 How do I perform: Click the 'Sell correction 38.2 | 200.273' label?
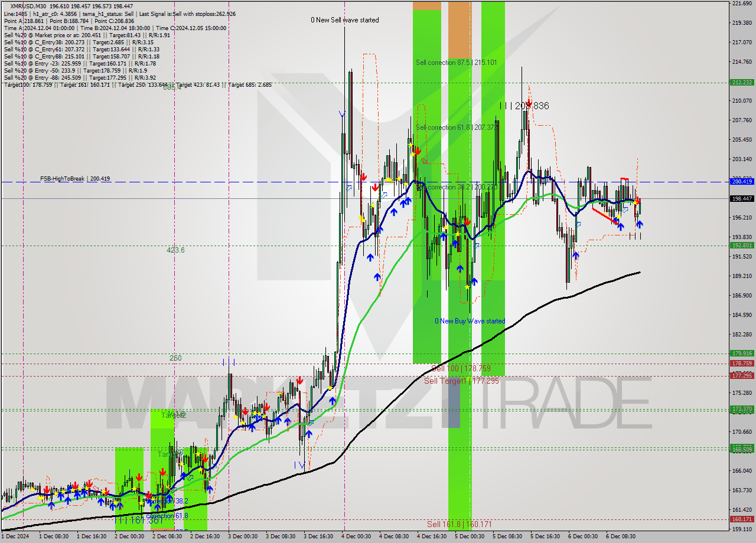[x=456, y=187]
